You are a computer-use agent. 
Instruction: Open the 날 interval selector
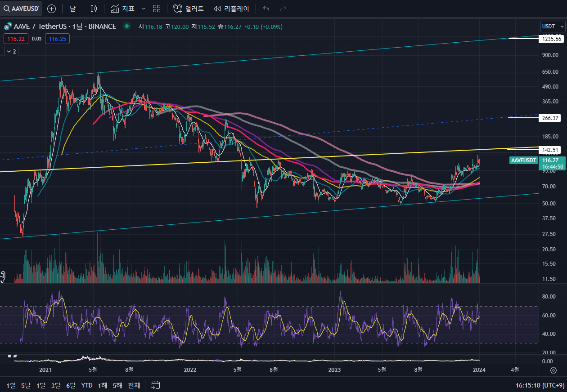point(72,9)
